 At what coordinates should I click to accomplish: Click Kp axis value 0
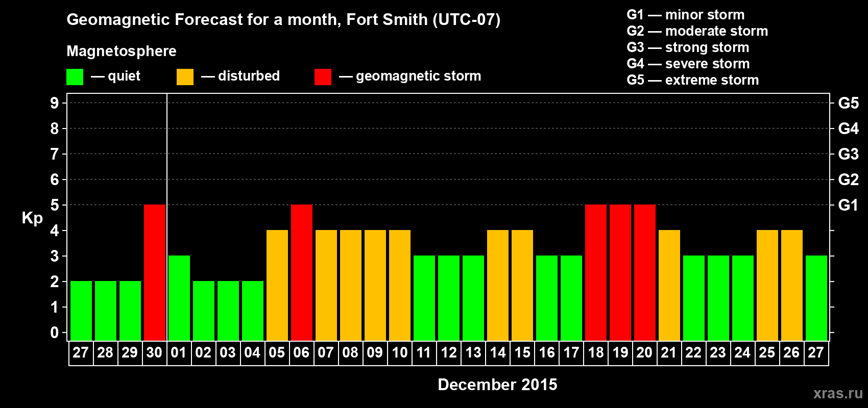click(x=55, y=333)
